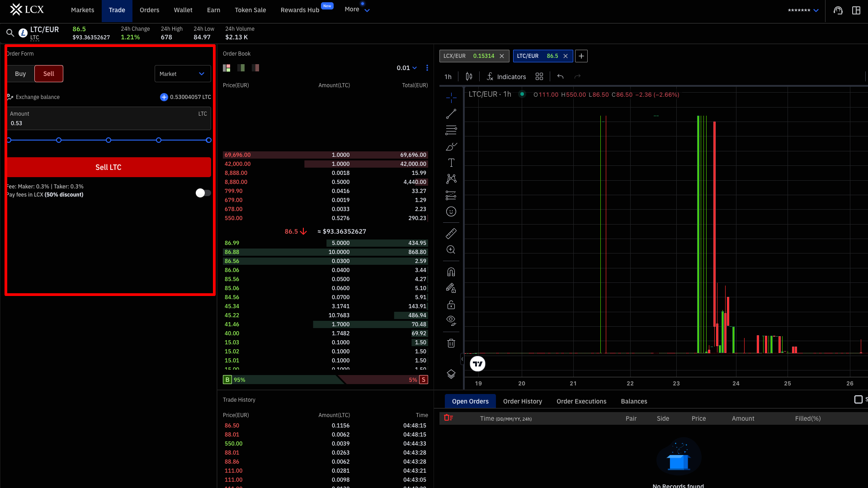Lock all drawing tools
This screenshot has height=488, width=868.
click(451, 305)
